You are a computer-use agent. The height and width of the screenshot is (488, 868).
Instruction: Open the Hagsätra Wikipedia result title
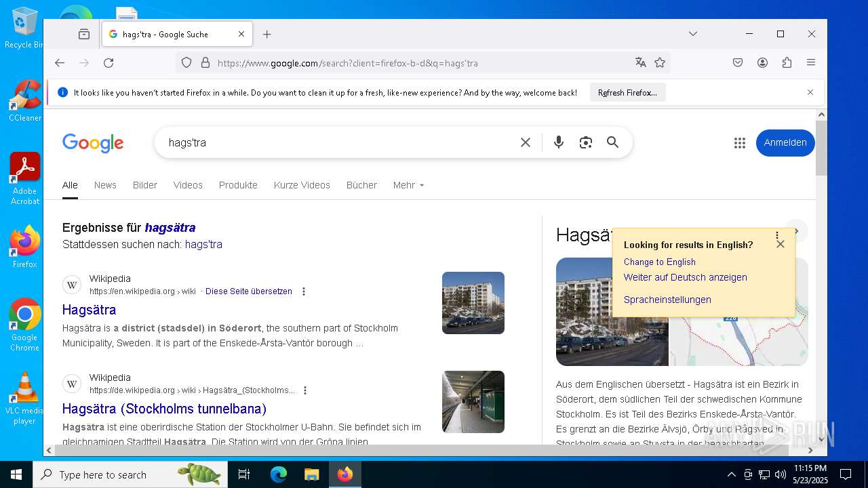[x=89, y=310]
